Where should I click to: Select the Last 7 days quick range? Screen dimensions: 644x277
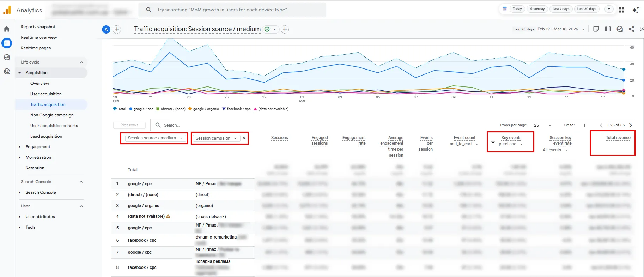coord(560,9)
